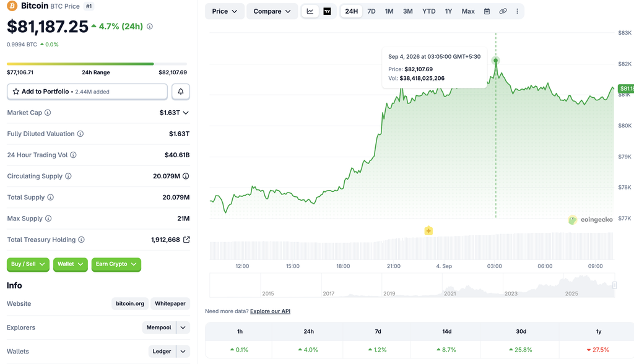
Task: Select the YTD time range tab
Action: click(x=428, y=11)
